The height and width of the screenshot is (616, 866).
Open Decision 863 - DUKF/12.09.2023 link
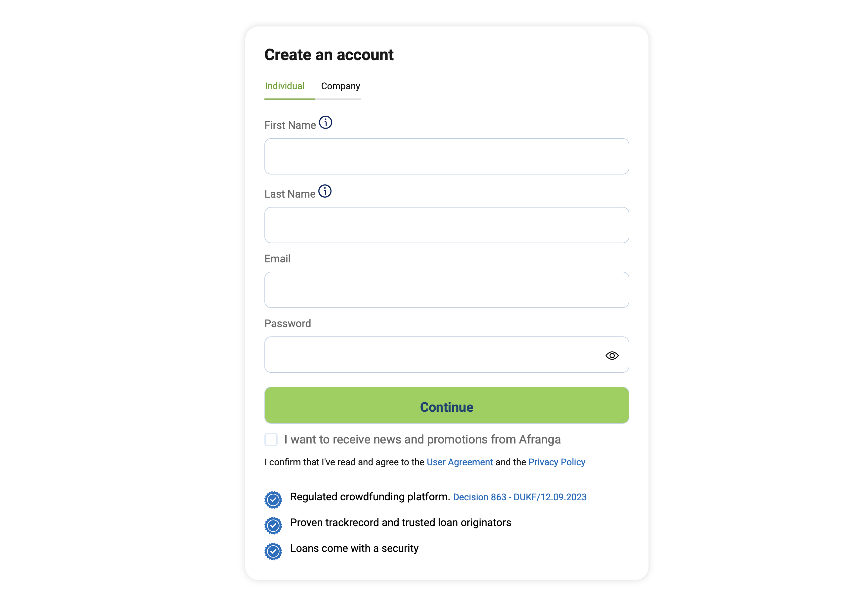pyautogui.click(x=519, y=497)
